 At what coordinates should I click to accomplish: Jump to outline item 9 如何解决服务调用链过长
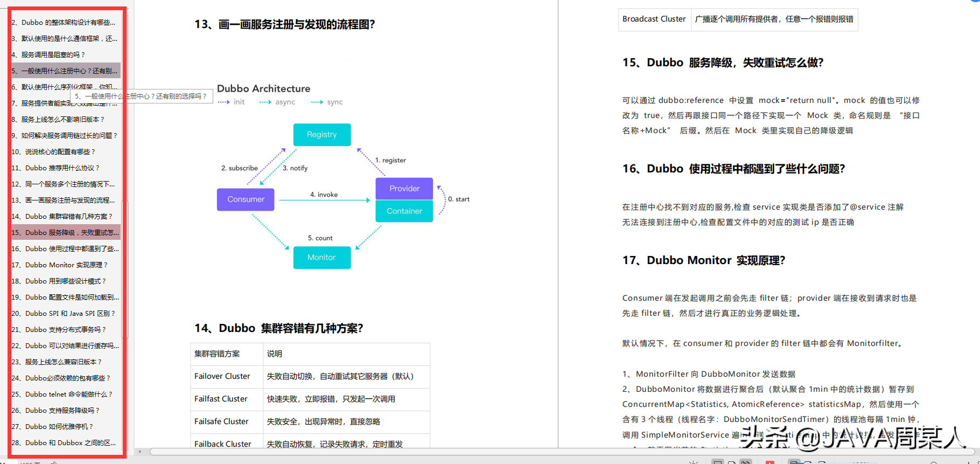[65, 135]
